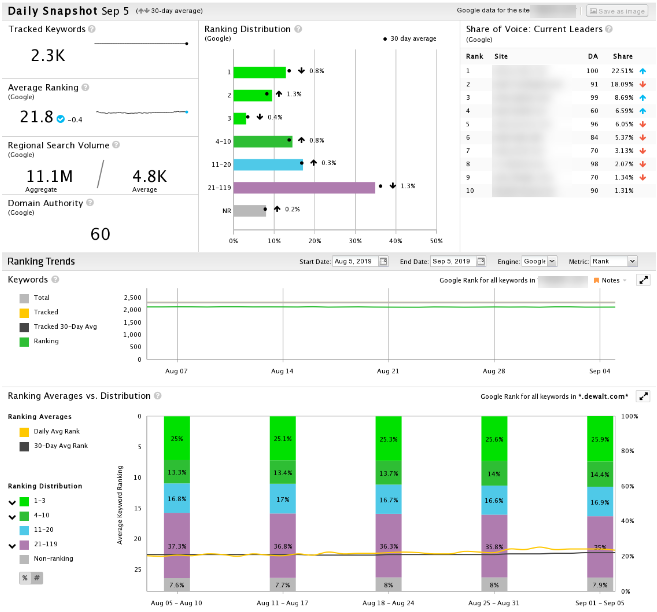Expand the Keywords chart to fullscreen
Image resolution: width=657 pixels, height=612 pixels.
point(645,282)
